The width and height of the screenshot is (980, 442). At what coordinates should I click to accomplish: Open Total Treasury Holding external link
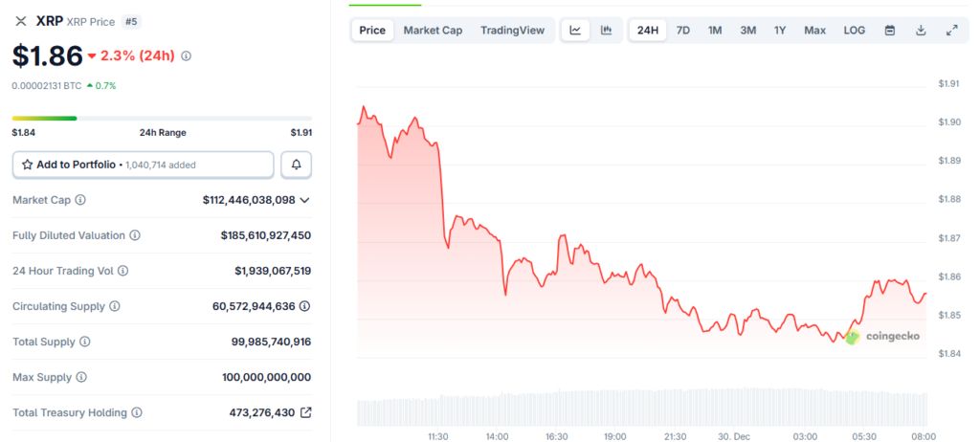click(305, 412)
